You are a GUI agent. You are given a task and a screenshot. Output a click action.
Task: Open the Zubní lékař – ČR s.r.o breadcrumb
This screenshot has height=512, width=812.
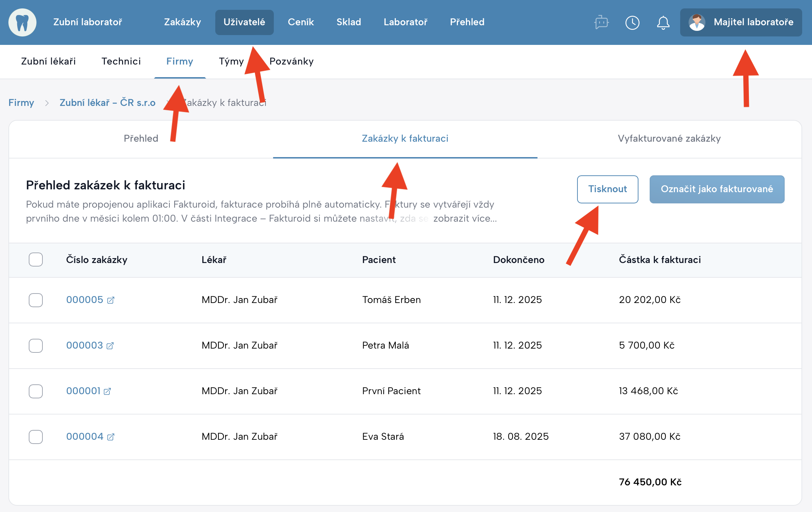(107, 103)
